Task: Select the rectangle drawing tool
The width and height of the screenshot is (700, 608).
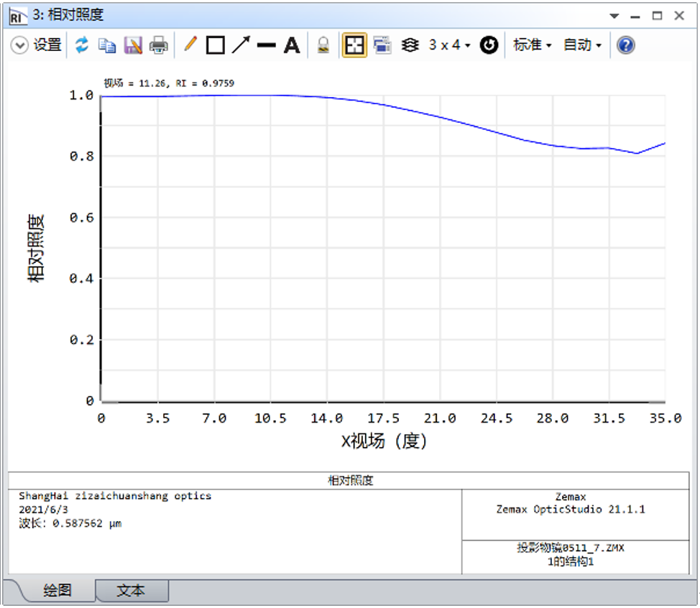Action: (215, 45)
